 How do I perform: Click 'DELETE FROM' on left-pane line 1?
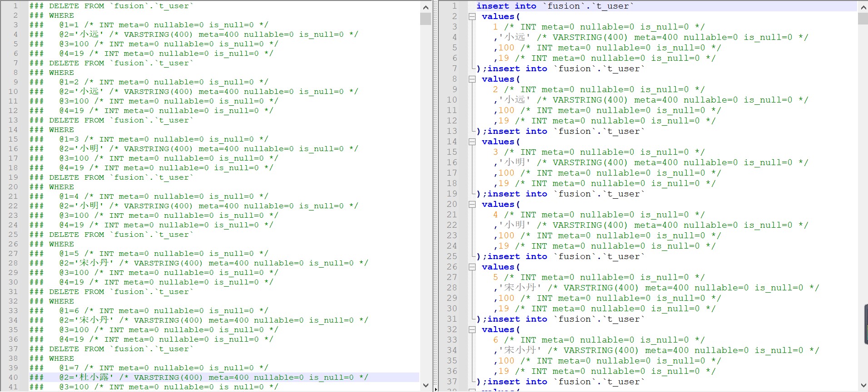pyautogui.click(x=77, y=6)
